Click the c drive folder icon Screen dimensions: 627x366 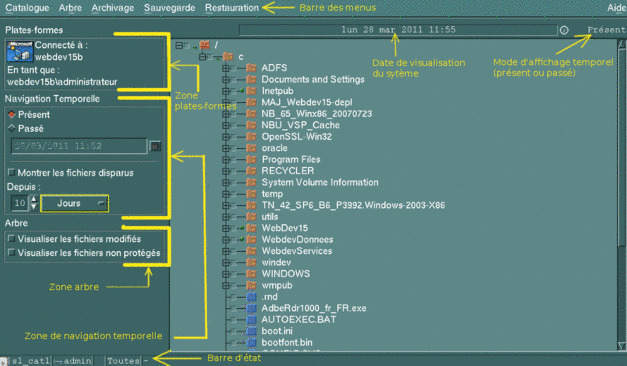(228, 57)
